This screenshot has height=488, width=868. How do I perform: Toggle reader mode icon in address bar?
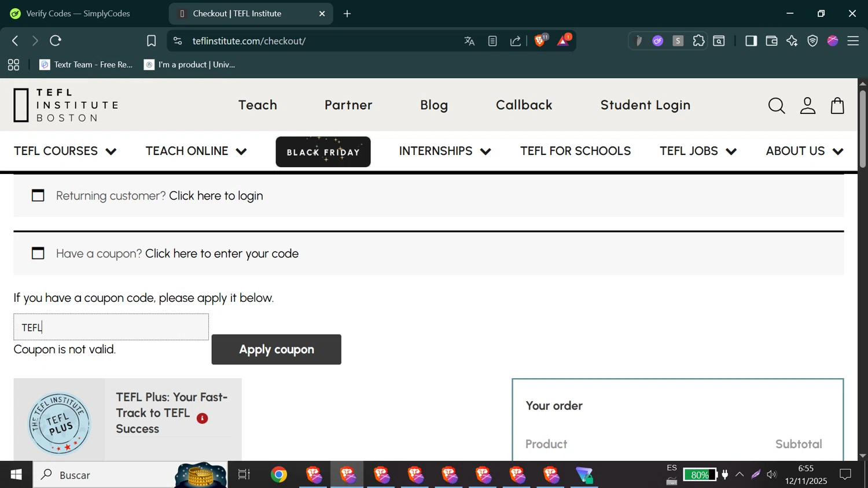(x=492, y=41)
